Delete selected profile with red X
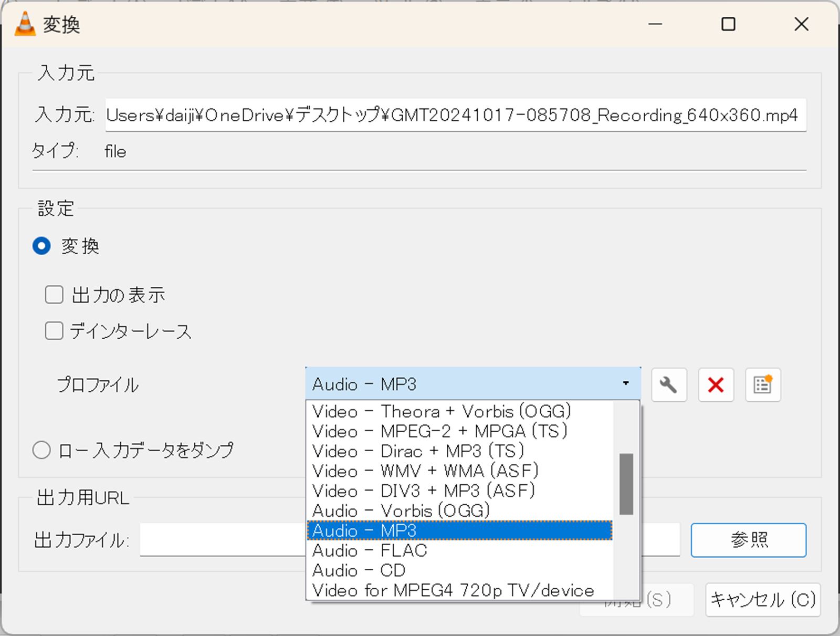The width and height of the screenshot is (840, 636). click(716, 385)
